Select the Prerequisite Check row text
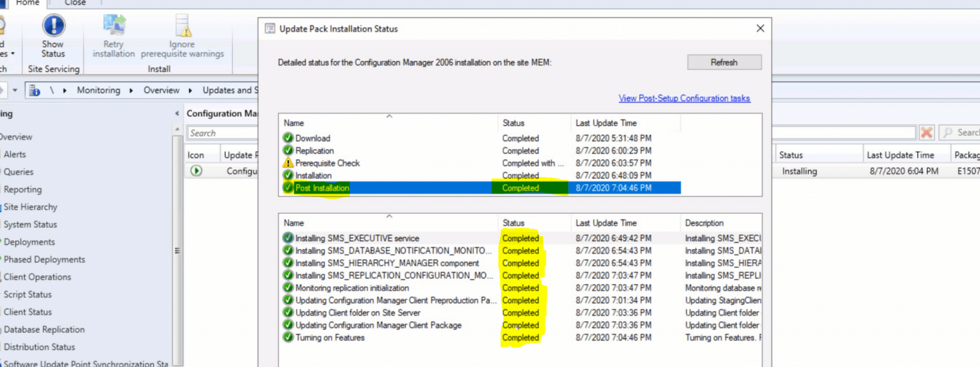The height and width of the screenshot is (367, 980). [327, 163]
